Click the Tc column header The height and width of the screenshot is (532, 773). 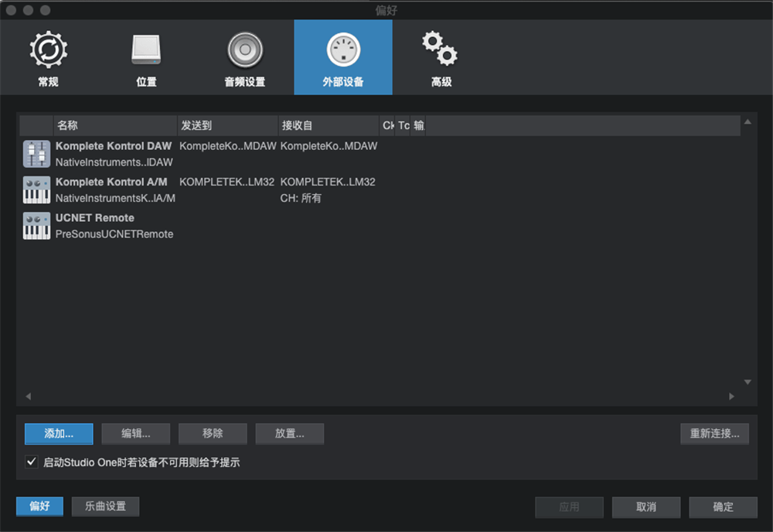coord(402,125)
